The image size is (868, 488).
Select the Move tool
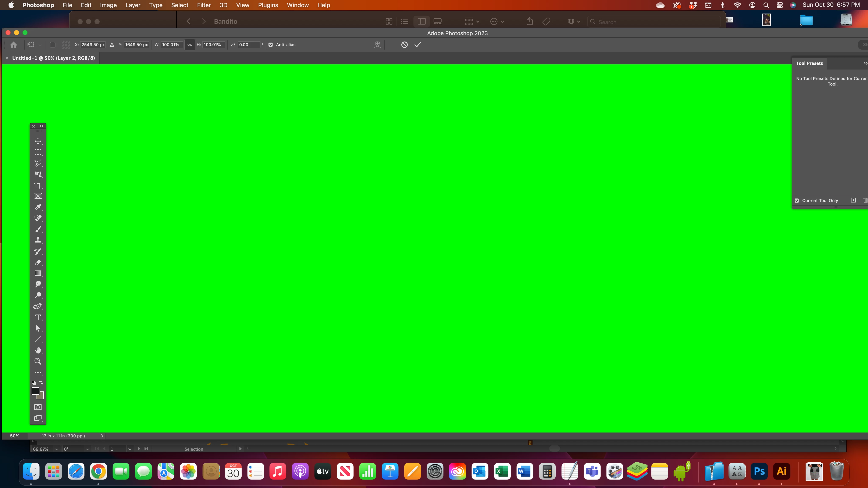38,141
